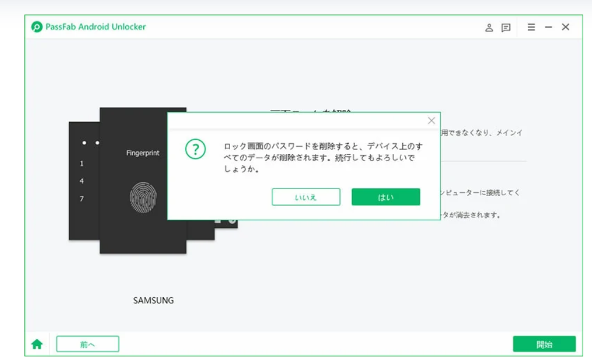Click the 開始 start button
Screen dimensions: 592x364
[x=544, y=344]
